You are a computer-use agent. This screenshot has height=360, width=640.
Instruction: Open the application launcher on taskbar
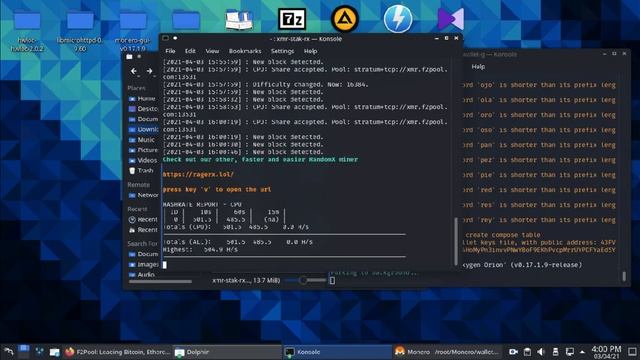9,351
